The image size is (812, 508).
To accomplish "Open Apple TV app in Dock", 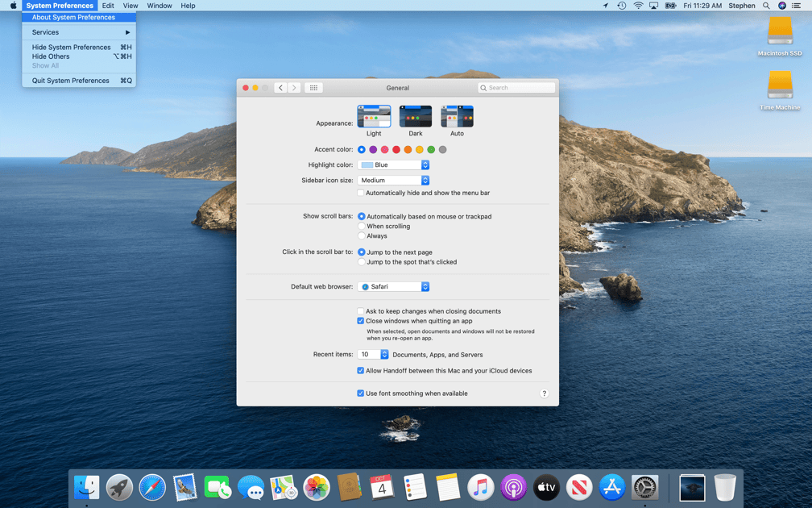I will pyautogui.click(x=546, y=488).
